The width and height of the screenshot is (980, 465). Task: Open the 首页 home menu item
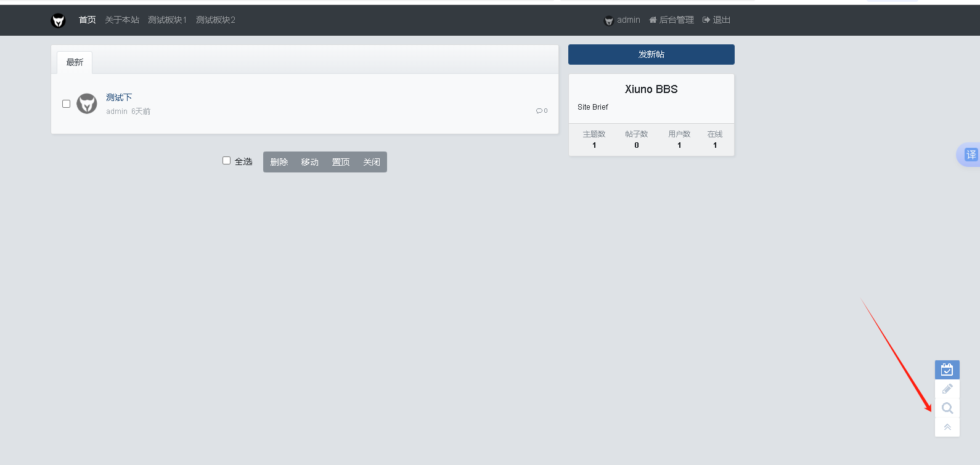[x=87, y=20]
